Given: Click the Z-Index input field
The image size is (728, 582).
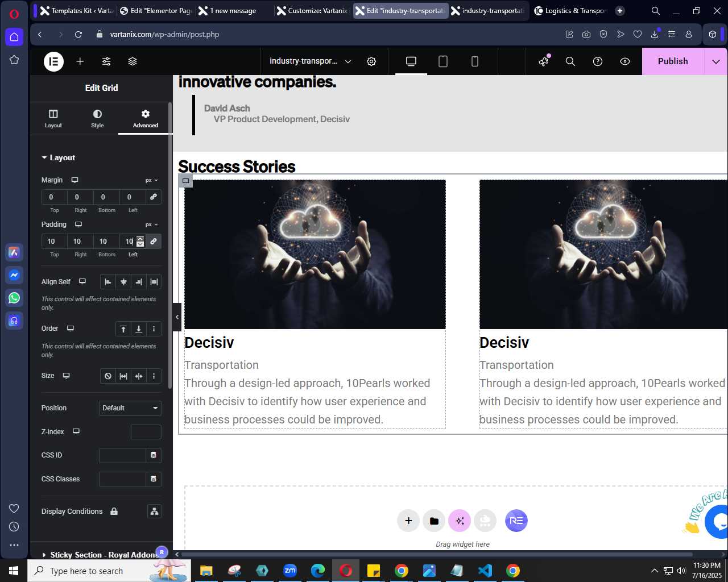Looking at the screenshot, I should click(x=146, y=432).
